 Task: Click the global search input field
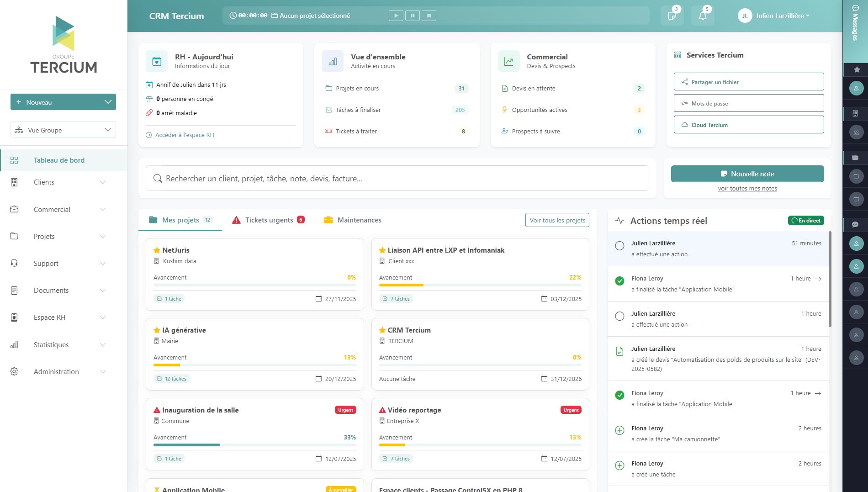pyautogui.click(x=397, y=179)
